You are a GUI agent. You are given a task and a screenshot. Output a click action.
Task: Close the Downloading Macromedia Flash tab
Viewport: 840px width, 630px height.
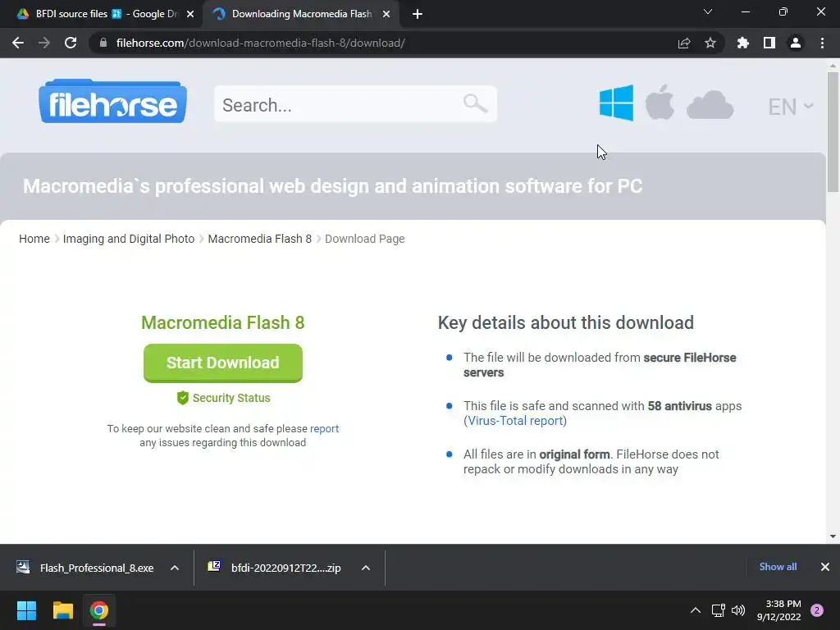[x=386, y=14]
